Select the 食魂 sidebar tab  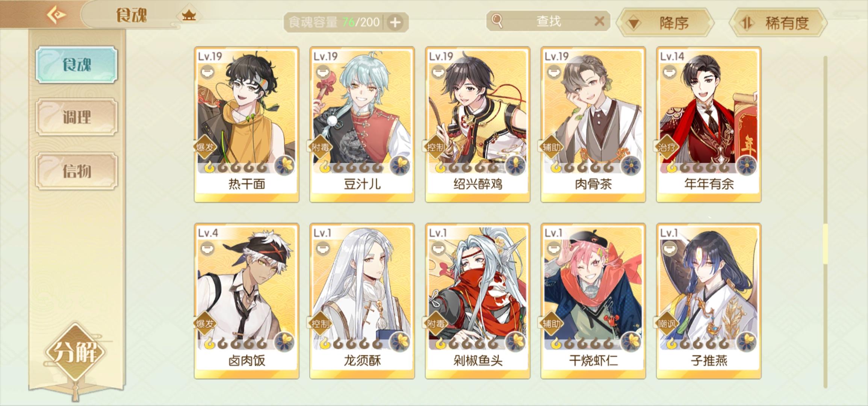pos(77,65)
